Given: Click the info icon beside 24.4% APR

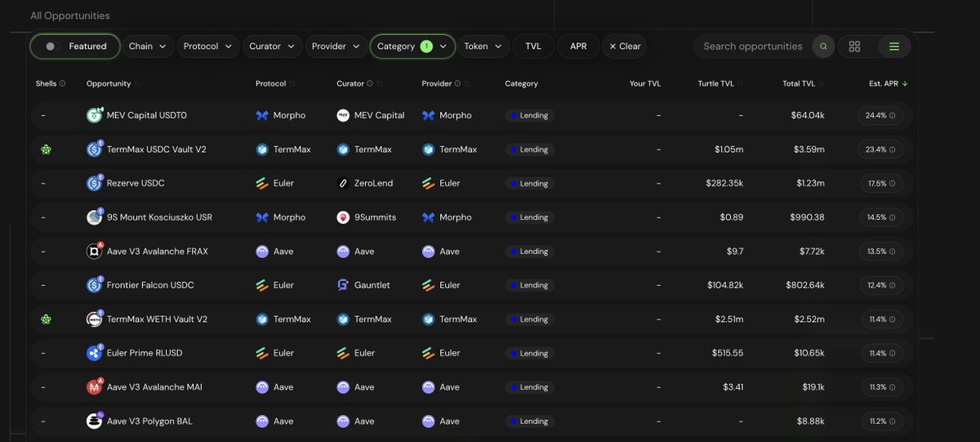Looking at the screenshot, I should click(892, 115).
